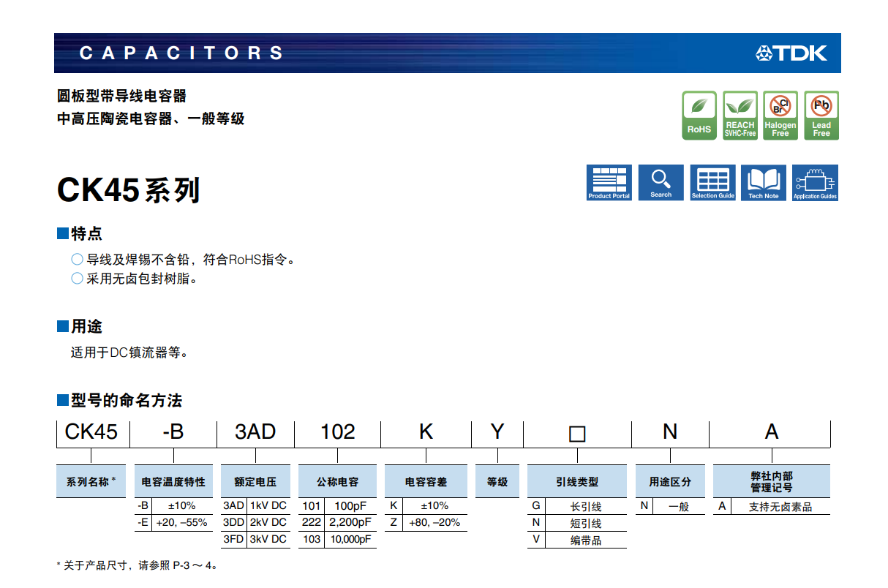Image resolution: width=888 pixels, height=588 pixels.
Task: Open the Selection Guide icon
Action: tap(712, 182)
